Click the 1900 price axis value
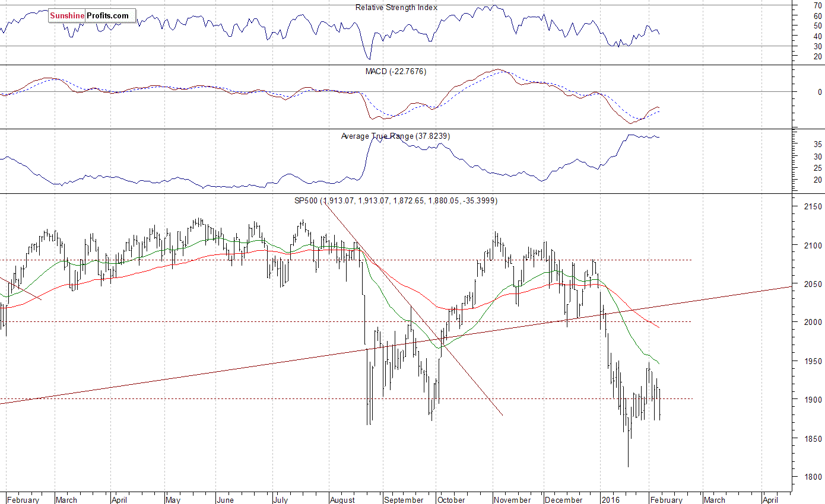 (813, 400)
